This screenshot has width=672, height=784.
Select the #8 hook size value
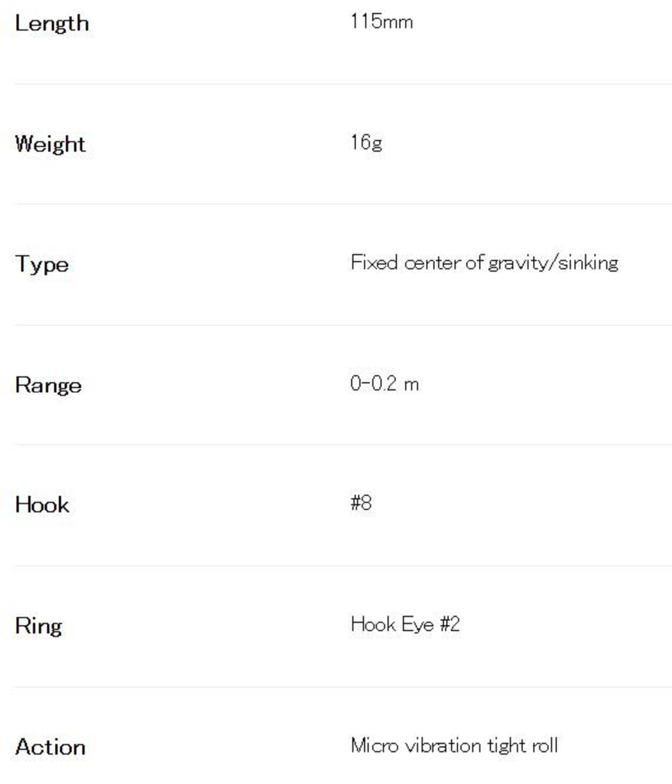coord(361,503)
